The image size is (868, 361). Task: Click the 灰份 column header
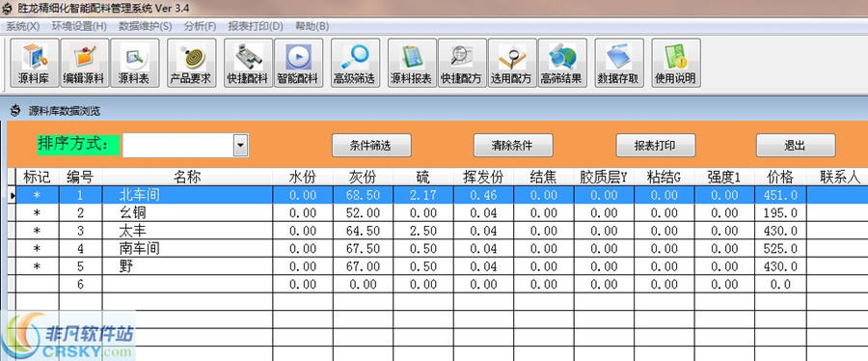pos(364,178)
